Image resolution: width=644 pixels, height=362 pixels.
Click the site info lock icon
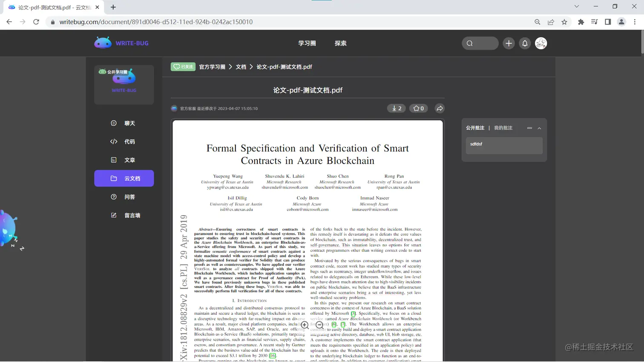[53, 22]
